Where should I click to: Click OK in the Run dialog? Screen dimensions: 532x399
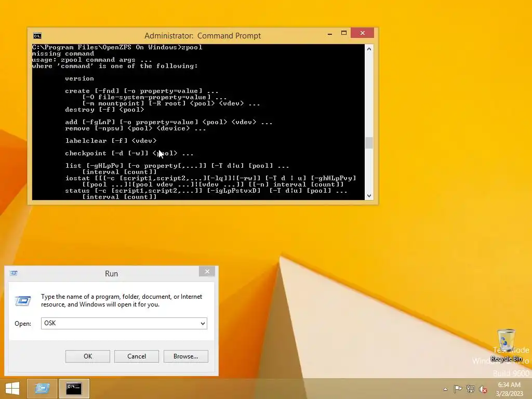pyautogui.click(x=87, y=356)
